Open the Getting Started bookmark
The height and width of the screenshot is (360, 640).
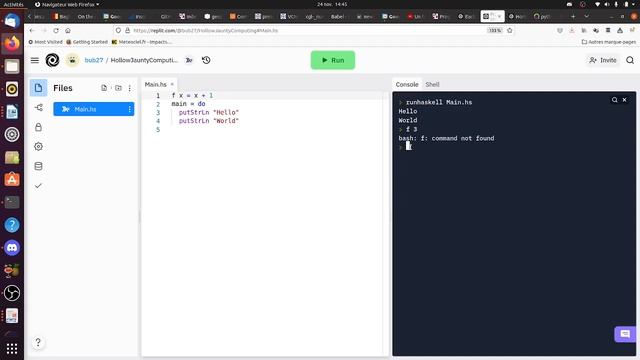pyautogui.click(x=87, y=42)
